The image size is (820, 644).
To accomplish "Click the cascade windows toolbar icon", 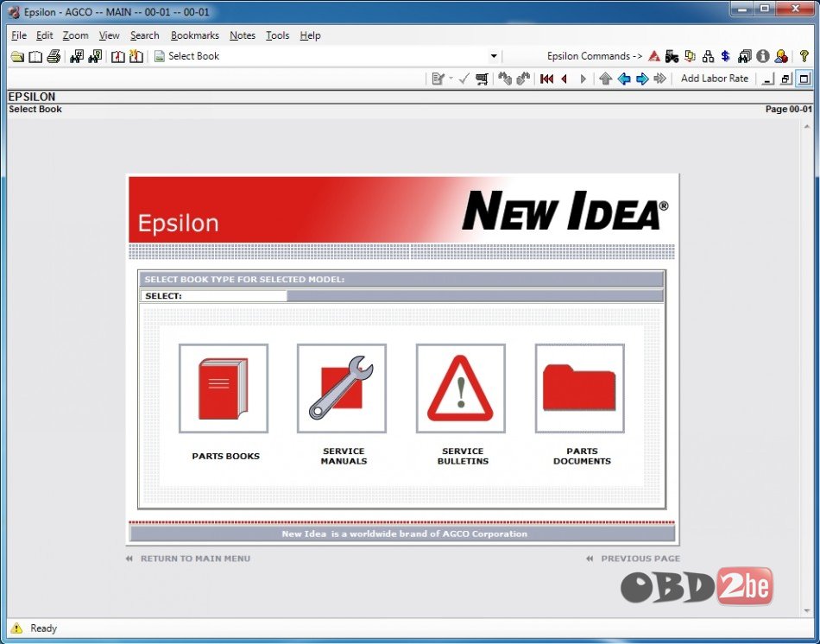I will [785, 79].
